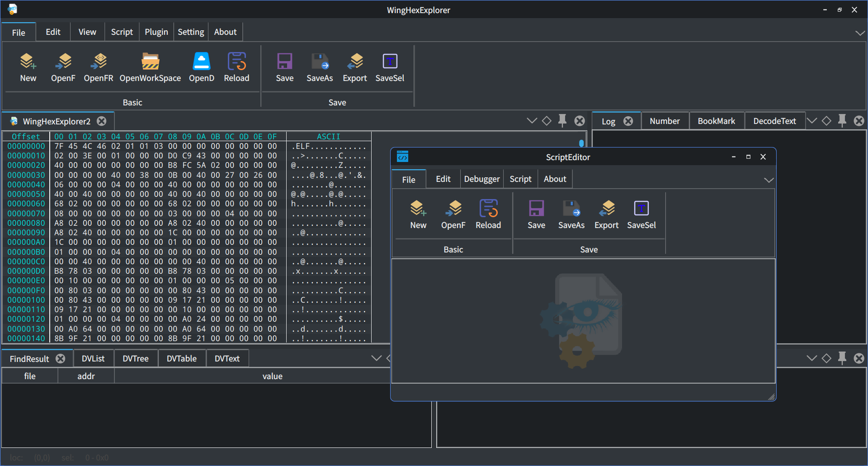The height and width of the screenshot is (466, 868).
Task: Maximize the ScriptEditor window
Action: click(x=748, y=157)
